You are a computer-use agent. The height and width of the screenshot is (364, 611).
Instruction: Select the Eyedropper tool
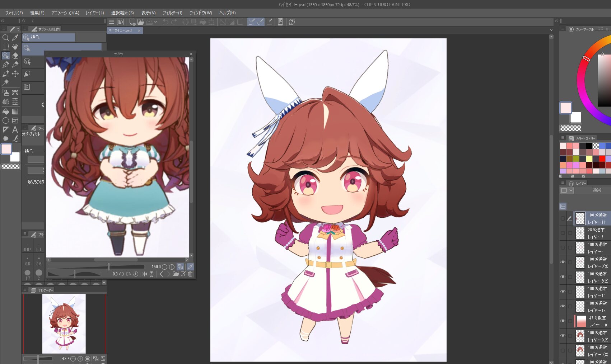(x=15, y=38)
